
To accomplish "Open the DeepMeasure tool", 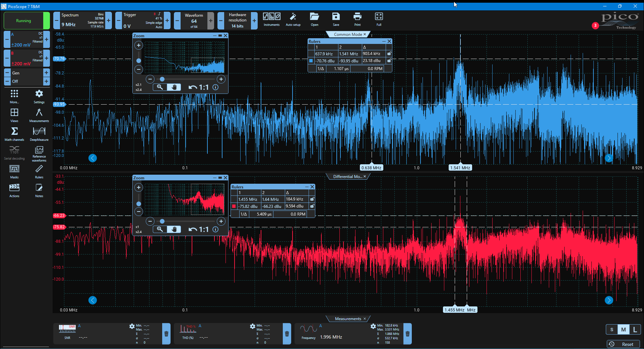I will coord(39,134).
